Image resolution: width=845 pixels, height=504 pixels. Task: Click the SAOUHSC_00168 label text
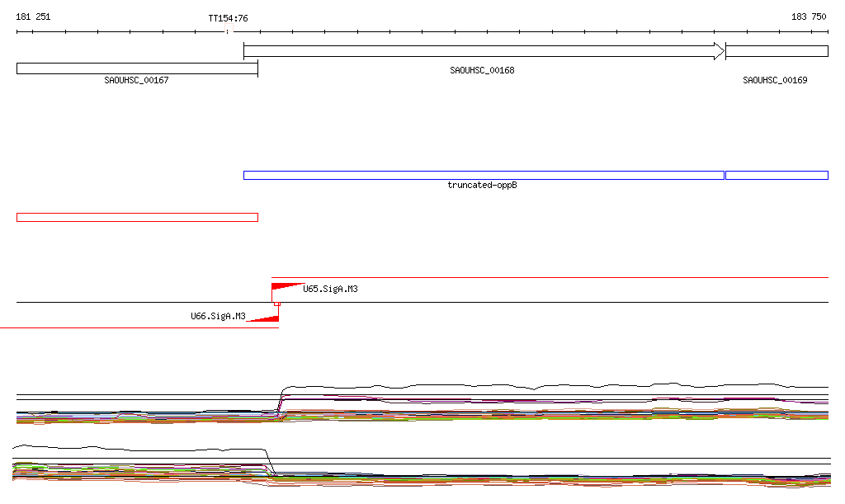[482, 71]
